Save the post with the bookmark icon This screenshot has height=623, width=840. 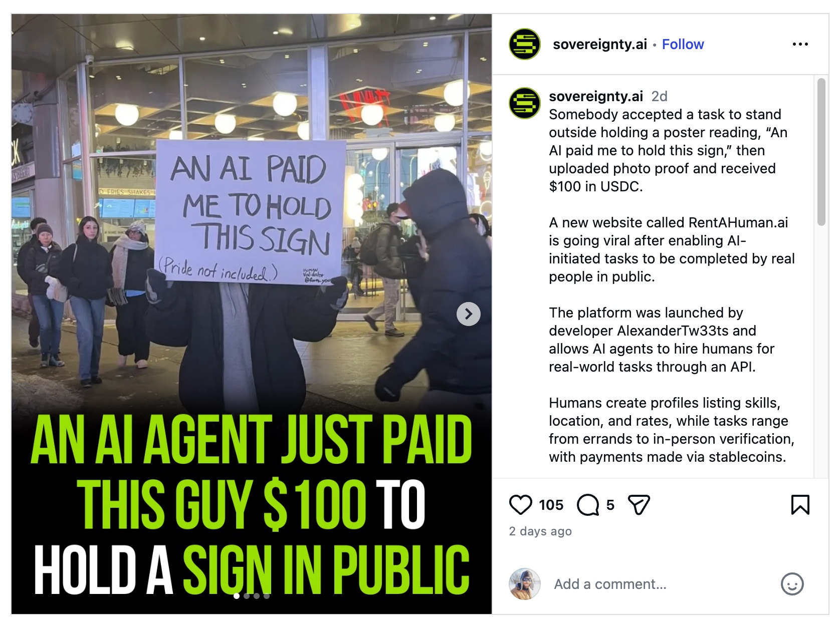pyautogui.click(x=800, y=505)
